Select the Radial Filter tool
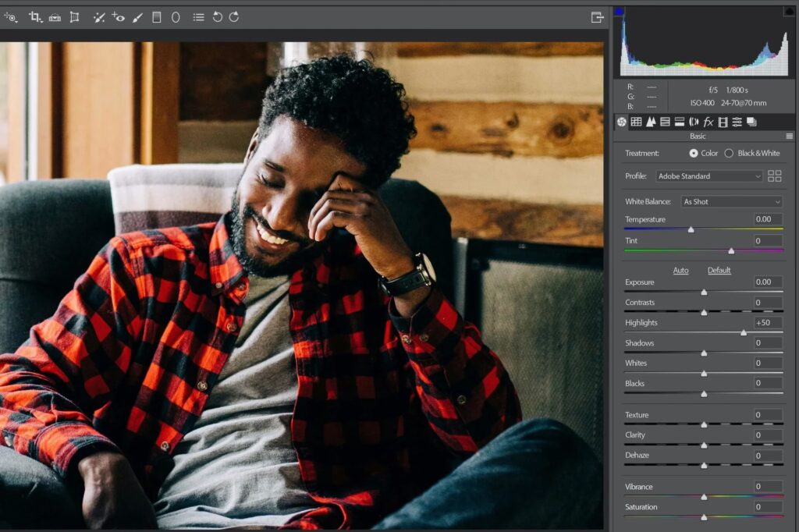 point(176,16)
